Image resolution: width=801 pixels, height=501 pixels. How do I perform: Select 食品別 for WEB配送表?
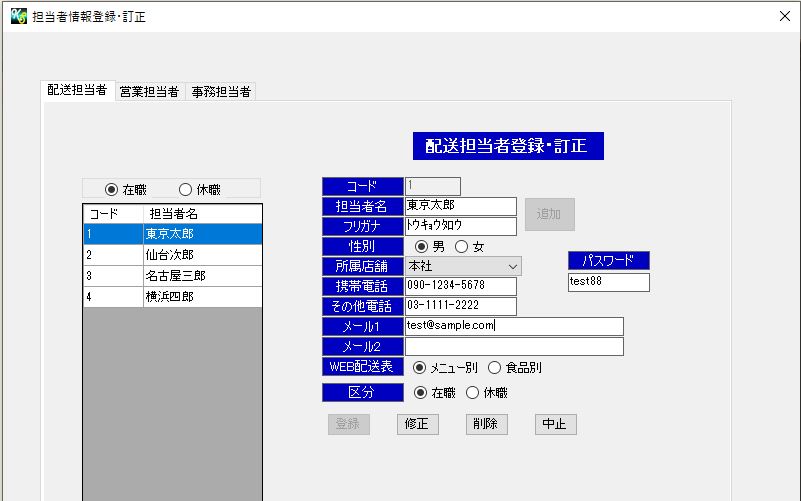tap(495, 368)
